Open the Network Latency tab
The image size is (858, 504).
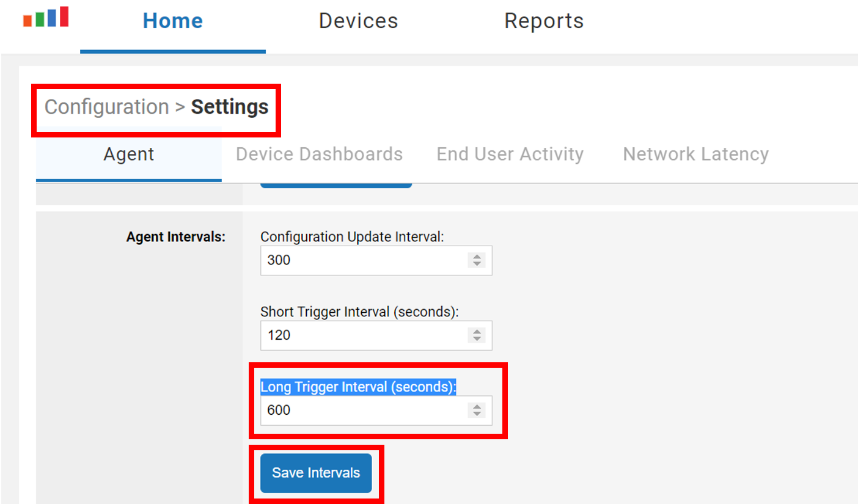pyautogui.click(x=695, y=155)
